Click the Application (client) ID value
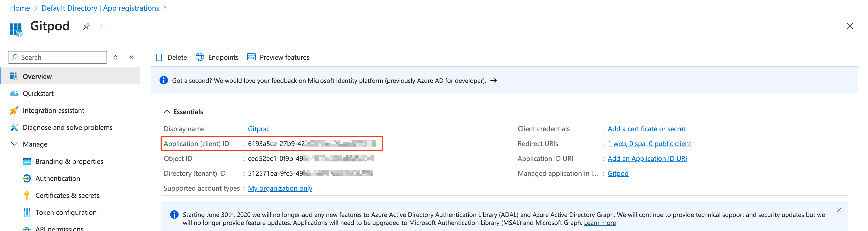 click(312, 144)
